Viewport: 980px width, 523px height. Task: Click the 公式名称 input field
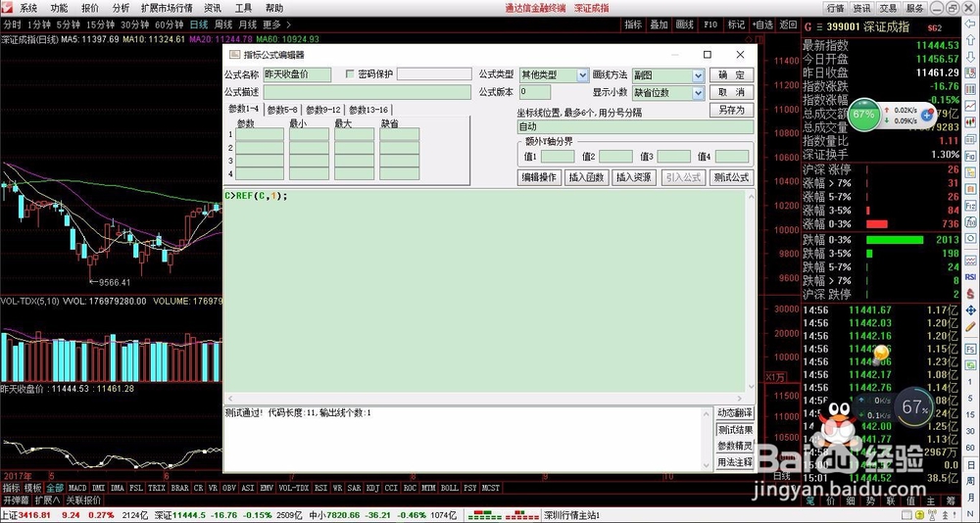(297, 74)
